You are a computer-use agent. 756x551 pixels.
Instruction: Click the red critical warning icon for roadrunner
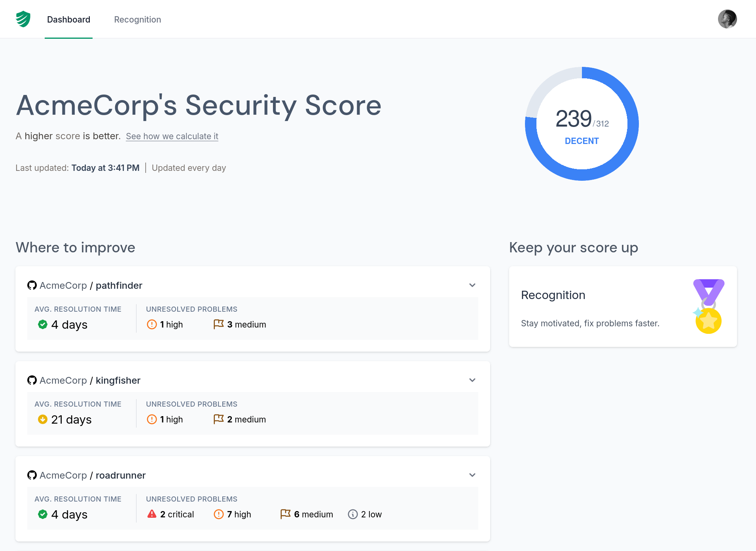pos(152,513)
